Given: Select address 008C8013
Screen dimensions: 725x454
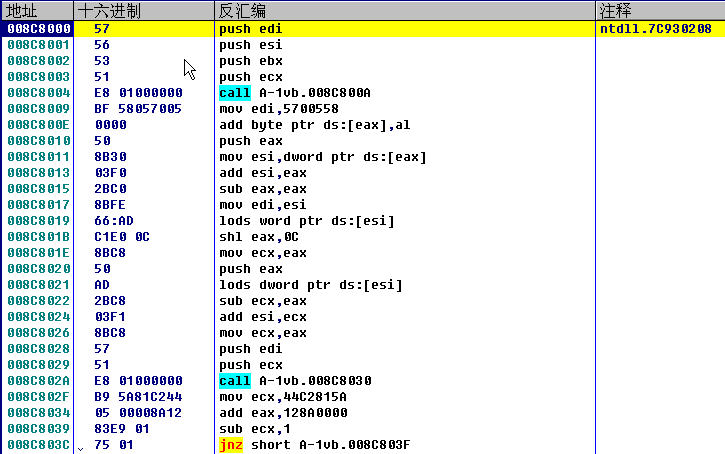Looking at the screenshot, I should [39, 173].
